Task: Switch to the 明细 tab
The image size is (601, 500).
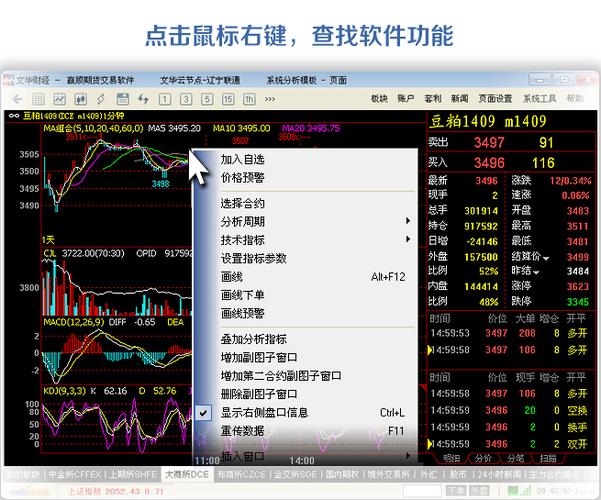Action: (451, 458)
